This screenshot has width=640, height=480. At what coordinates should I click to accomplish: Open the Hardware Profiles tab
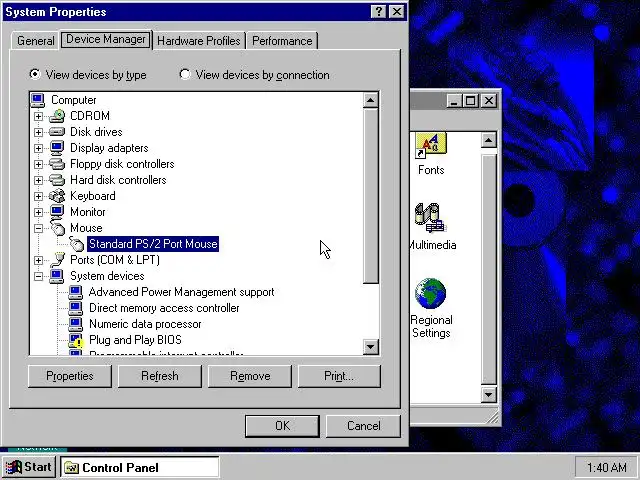click(199, 41)
